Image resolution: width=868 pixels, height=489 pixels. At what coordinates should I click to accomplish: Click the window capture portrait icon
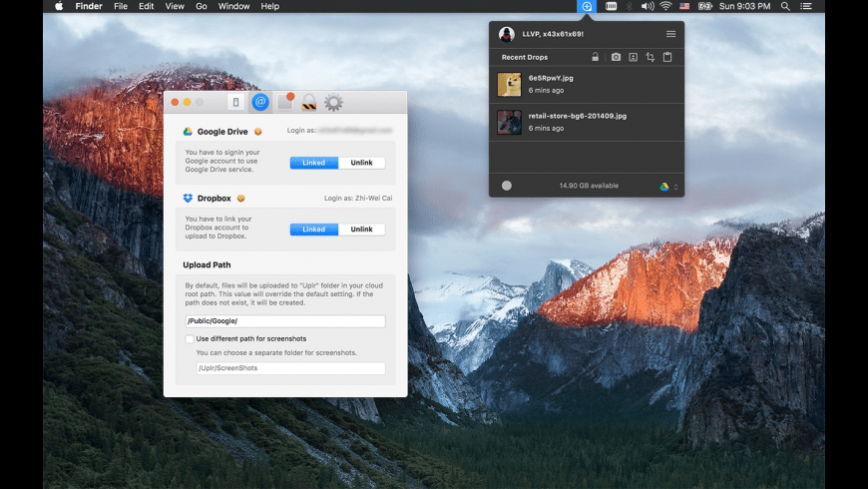[x=634, y=57]
